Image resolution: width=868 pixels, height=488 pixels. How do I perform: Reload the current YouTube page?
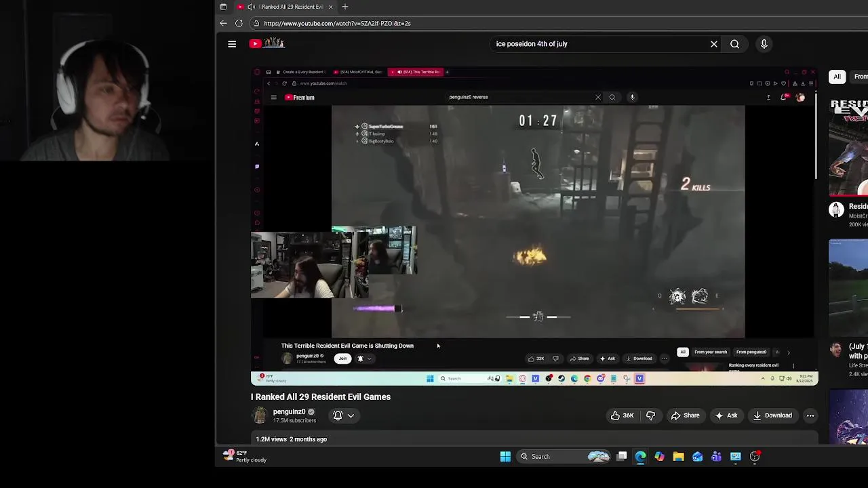click(239, 23)
